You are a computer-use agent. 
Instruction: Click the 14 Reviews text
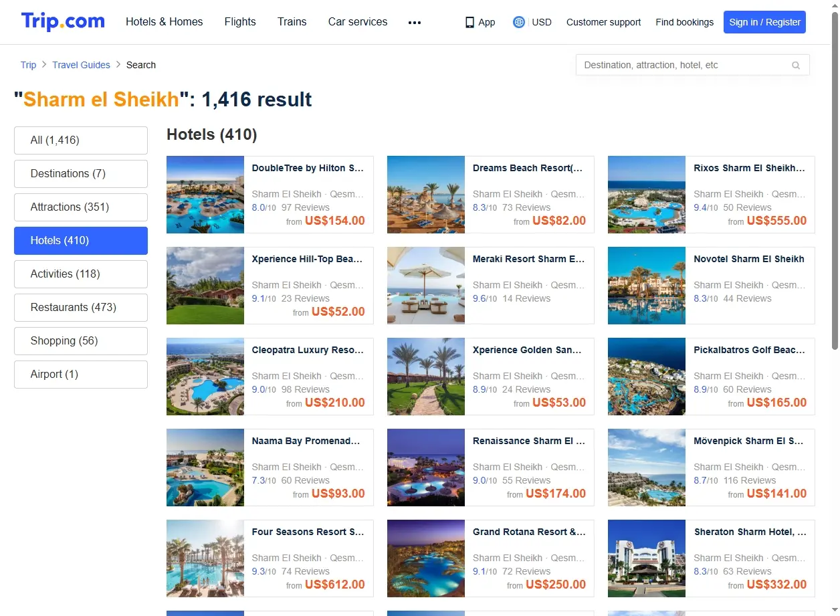[526, 298]
